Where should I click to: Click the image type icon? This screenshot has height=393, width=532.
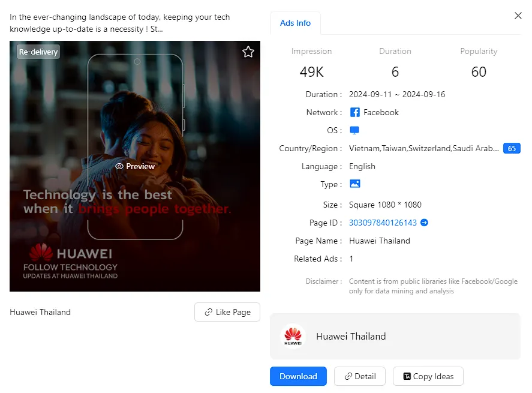coord(354,184)
